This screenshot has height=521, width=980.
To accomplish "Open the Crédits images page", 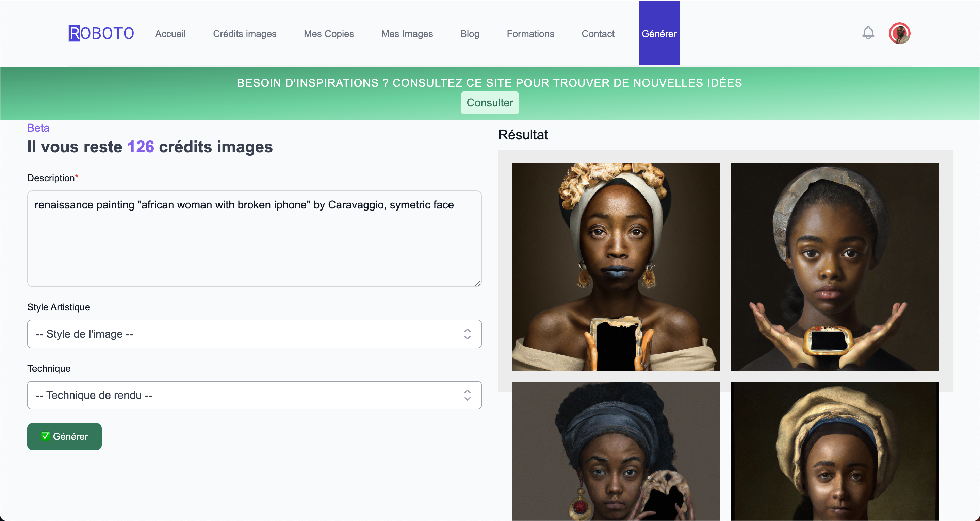I will (245, 34).
